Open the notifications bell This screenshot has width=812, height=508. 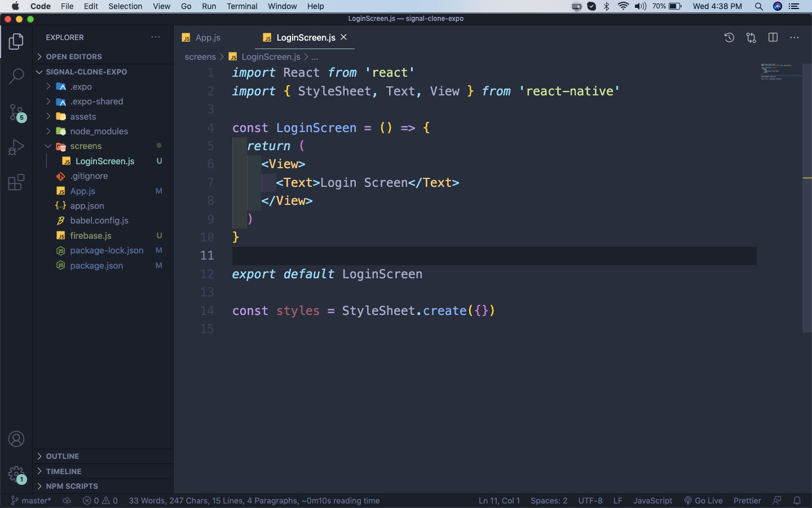pos(797,501)
